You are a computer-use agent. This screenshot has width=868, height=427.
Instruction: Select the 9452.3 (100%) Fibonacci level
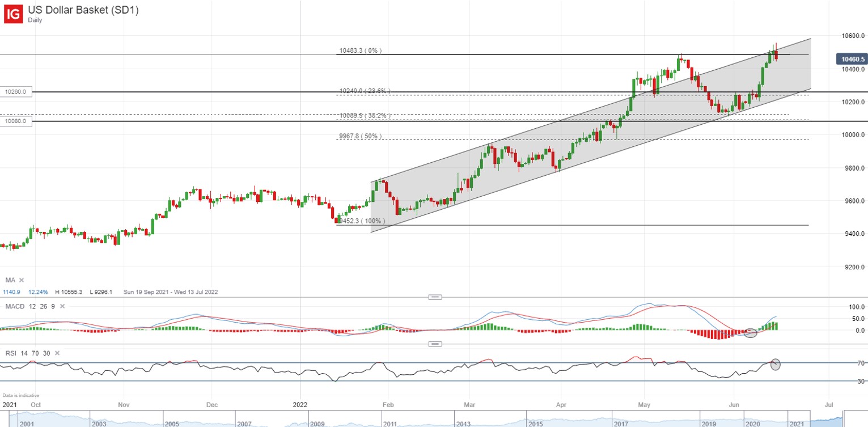pyautogui.click(x=362, y=221)
